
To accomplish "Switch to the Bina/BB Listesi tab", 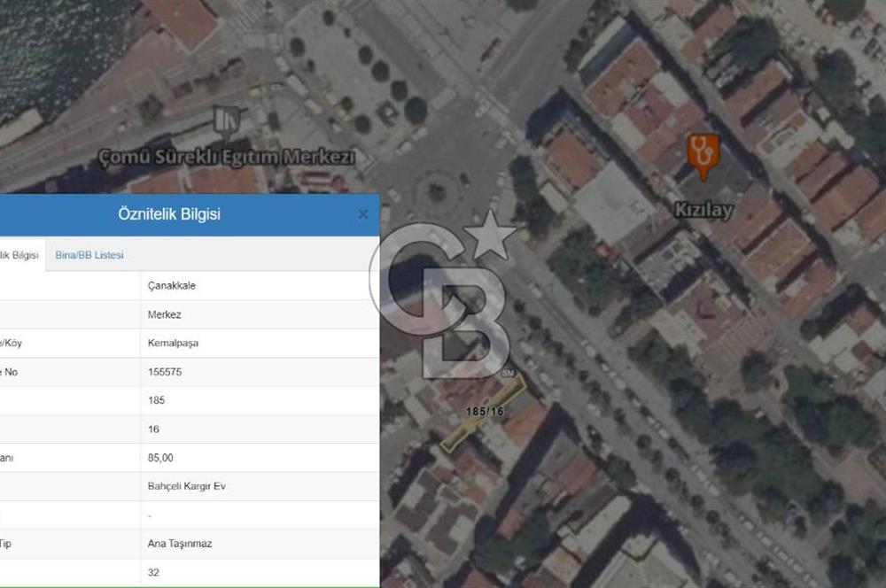I will 89,255.
